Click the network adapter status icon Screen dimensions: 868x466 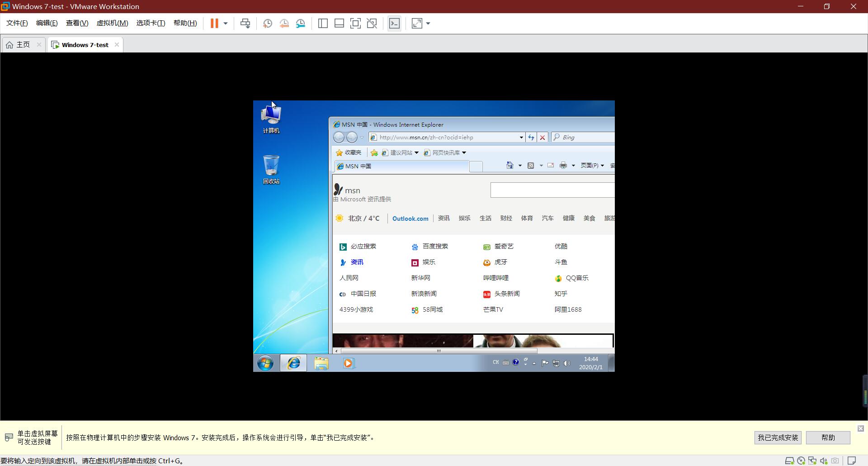point(812,461)
